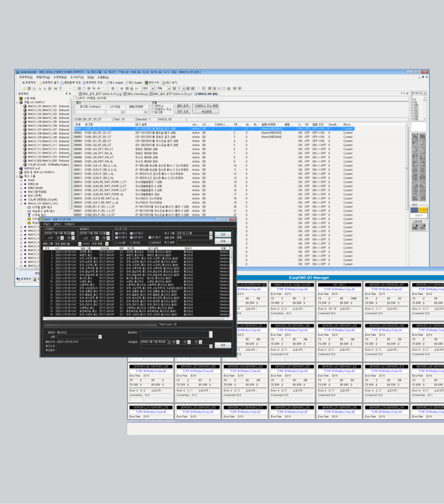Click 프로젝트 열기 (Open Project) in System Builder
Screen dimensions: 444x504
tap(49, 83)
